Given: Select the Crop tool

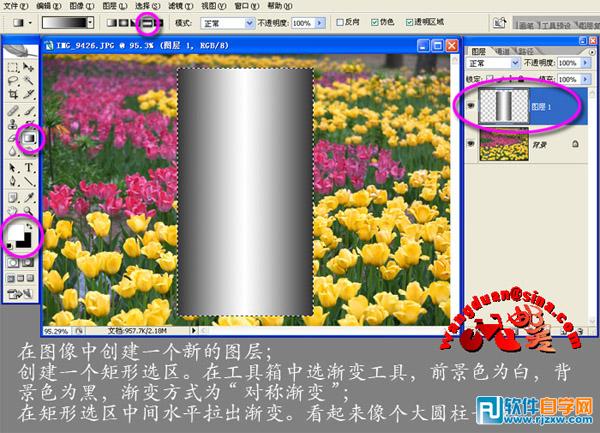Looking at the screenshot, I should pyautogui.click(x=13, y=94).
